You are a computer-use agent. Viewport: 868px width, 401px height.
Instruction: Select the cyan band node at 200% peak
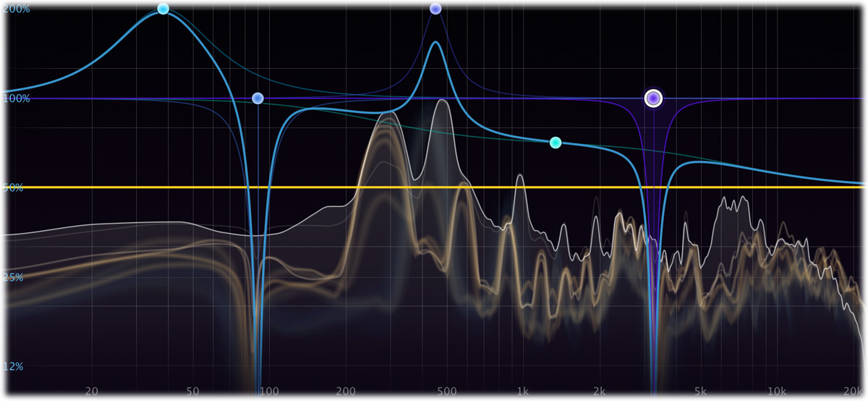pos(163,9)
